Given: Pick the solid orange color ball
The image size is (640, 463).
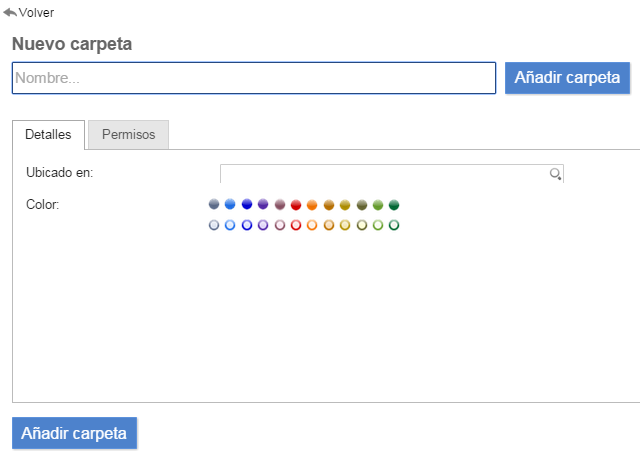Looking at the screenshot, I should point(312,205).
